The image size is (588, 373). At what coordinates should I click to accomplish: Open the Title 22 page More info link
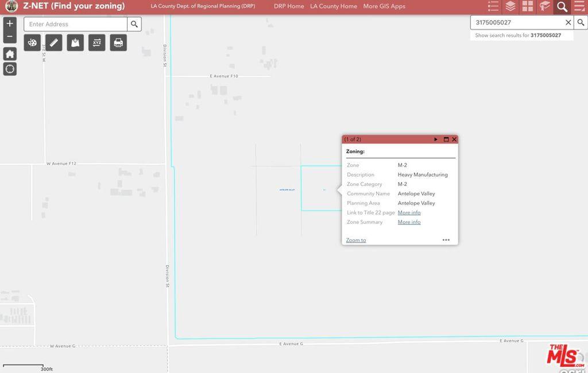point(409,212)
